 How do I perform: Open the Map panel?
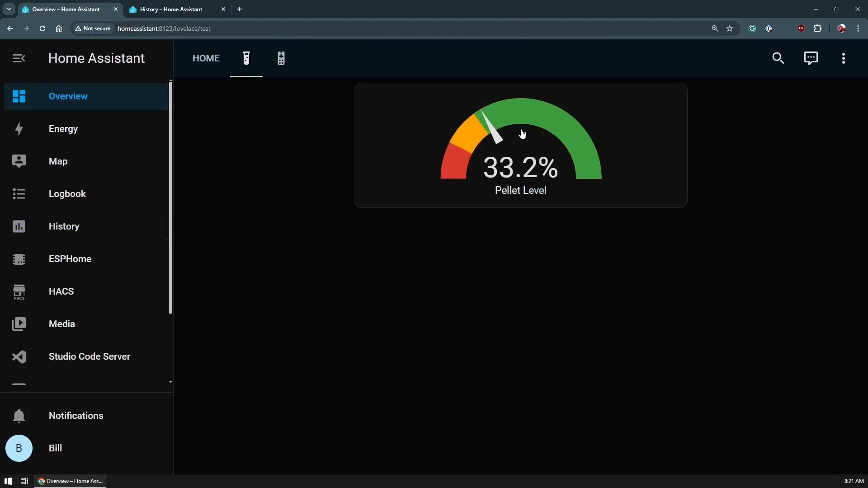pos(58,161)
